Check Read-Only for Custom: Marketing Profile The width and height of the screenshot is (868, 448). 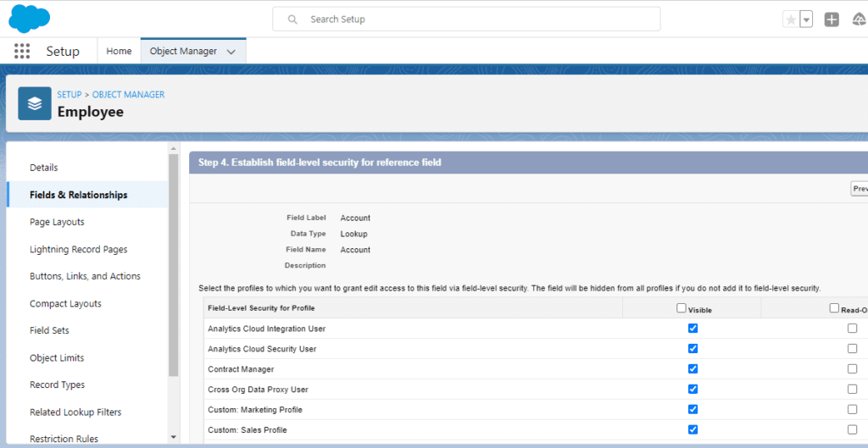pyautogui.click(x=853, y=409)
